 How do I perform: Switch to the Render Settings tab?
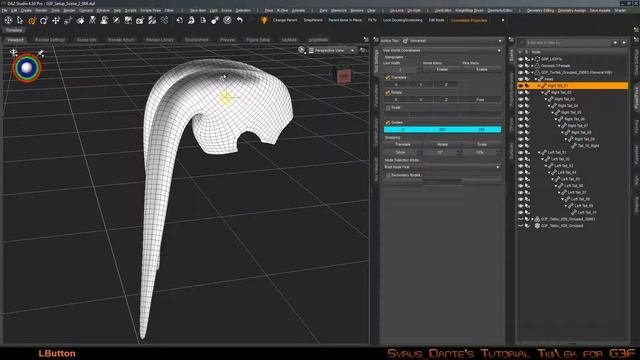[x=50, y=40]
